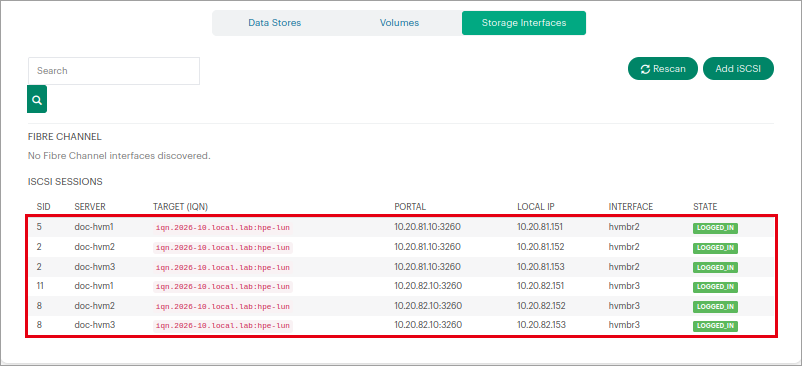Click LOGGED_IN badge in the 10.20.81.151 row

click(x=716, y=228)
